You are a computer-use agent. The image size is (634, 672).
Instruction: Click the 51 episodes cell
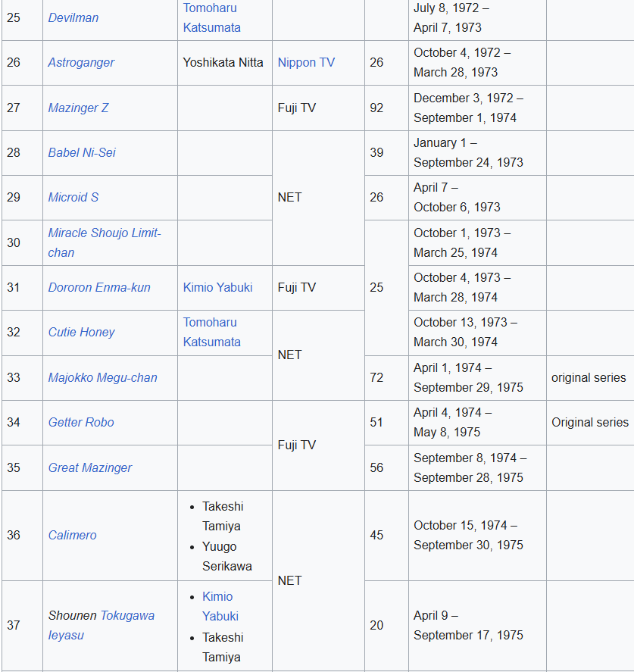[x=386, y=423]
